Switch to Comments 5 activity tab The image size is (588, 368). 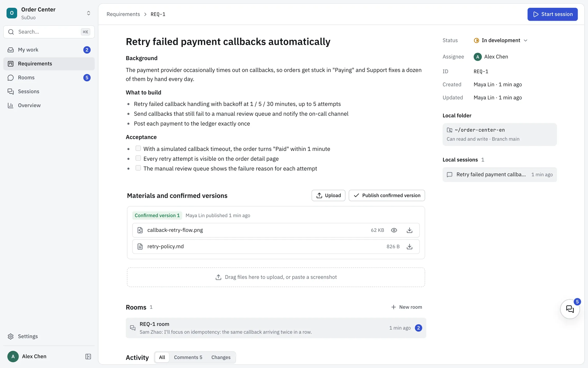(188, 357)
